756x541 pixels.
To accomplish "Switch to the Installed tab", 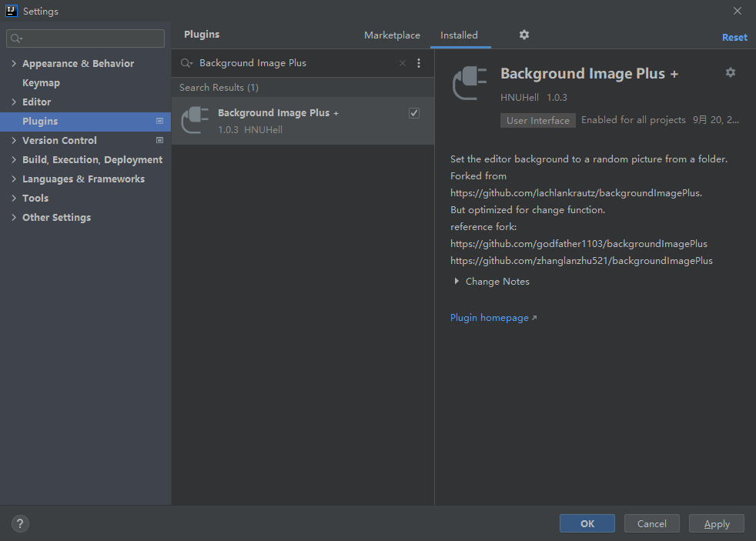I will (459, 35).
